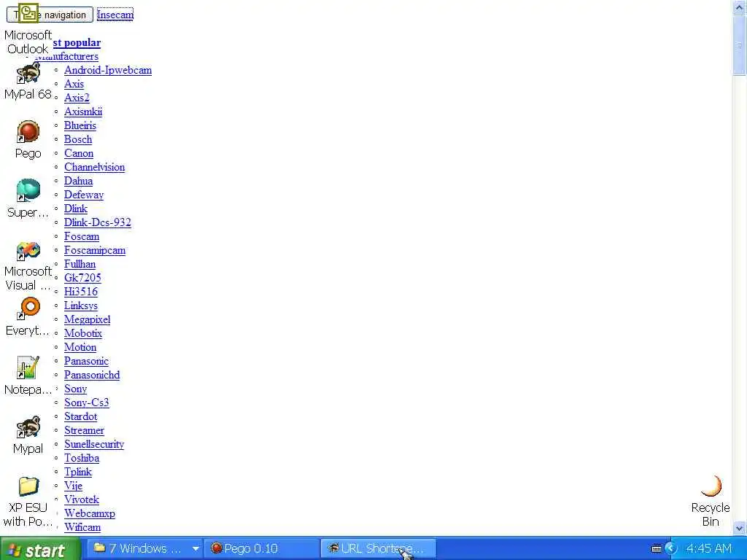This screenshot has height=560, width=747.
Task: Go to the Panasonichd link
Action: 92,375
